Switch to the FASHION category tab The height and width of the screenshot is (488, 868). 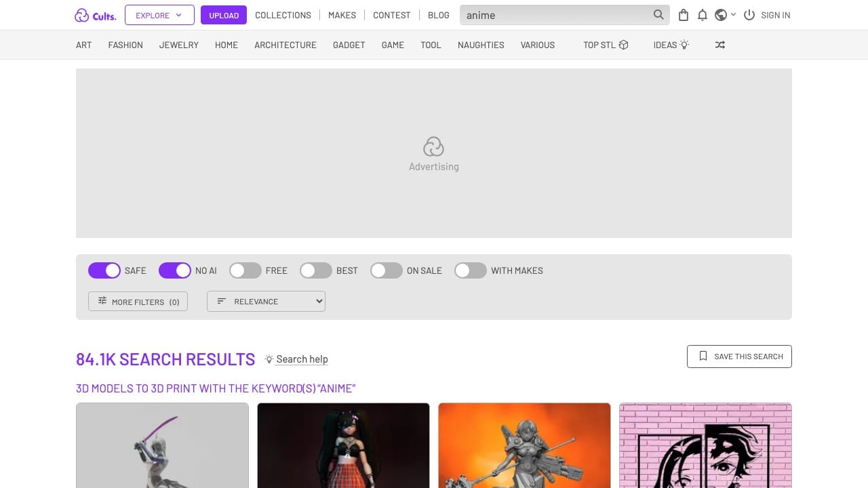(x=125, y=45)
